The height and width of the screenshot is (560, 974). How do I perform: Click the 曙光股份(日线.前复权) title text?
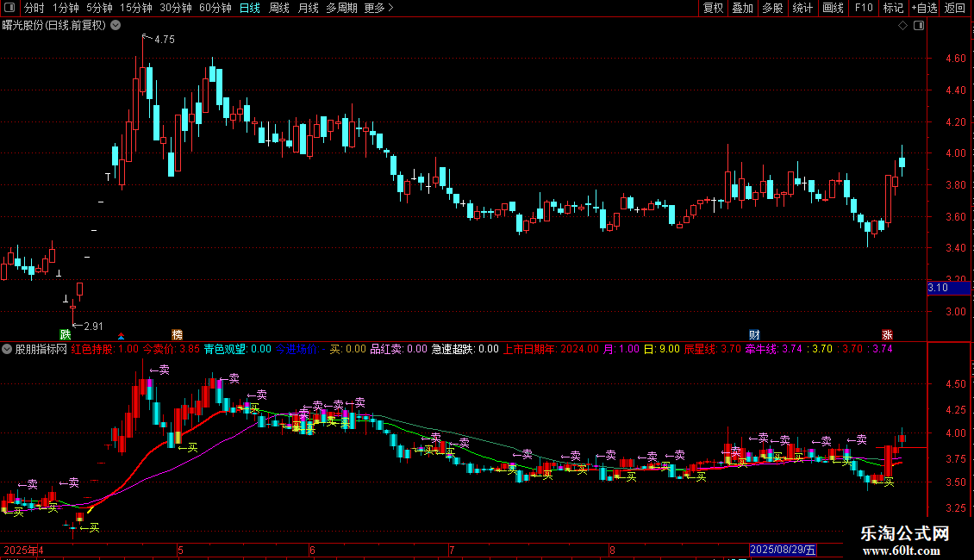click(x=54, y=26)
